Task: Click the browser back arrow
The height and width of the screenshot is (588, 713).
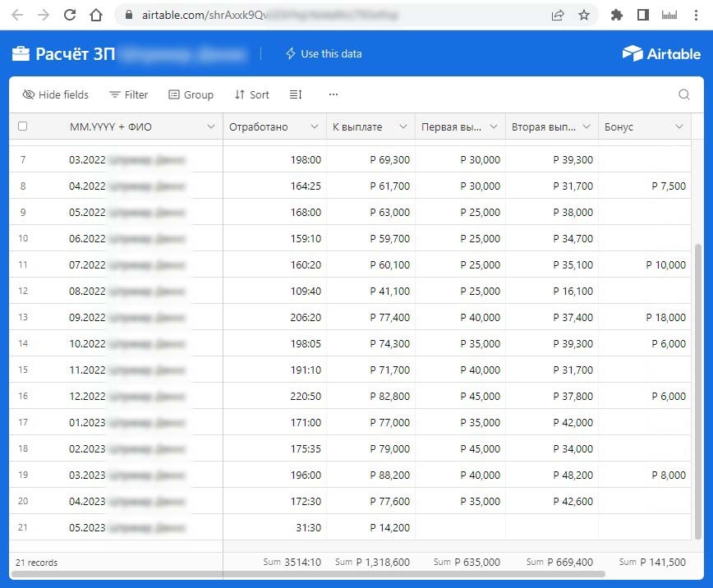Action: click(x=18, y=14)
